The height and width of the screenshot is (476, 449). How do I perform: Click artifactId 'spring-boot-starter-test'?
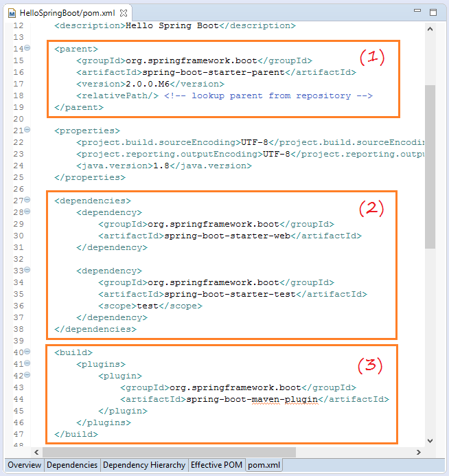point(230,294)
